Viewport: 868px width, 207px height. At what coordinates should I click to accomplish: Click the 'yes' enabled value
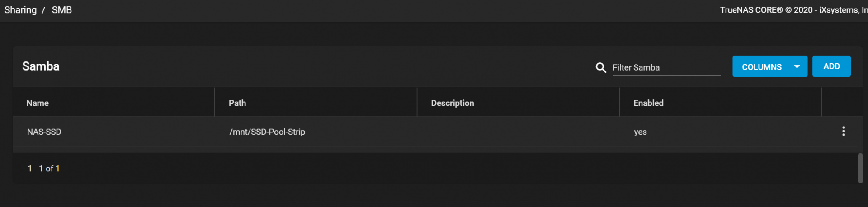640,132
